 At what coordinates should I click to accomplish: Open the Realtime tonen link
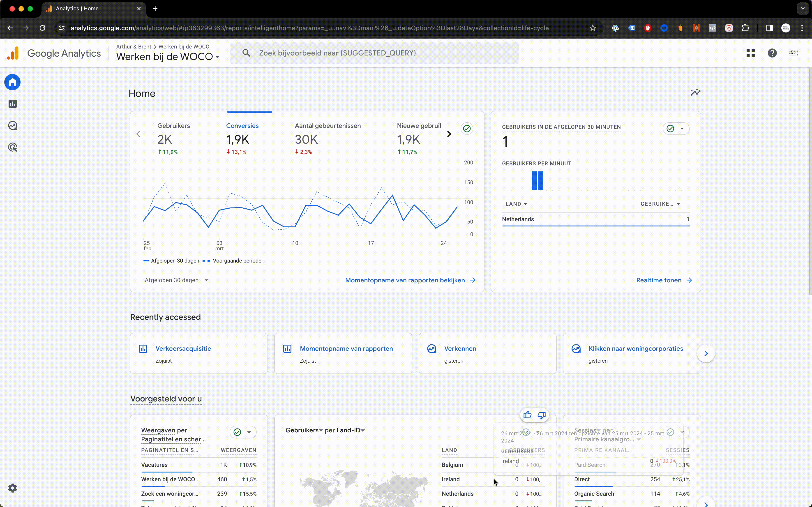tap(664, 280)
